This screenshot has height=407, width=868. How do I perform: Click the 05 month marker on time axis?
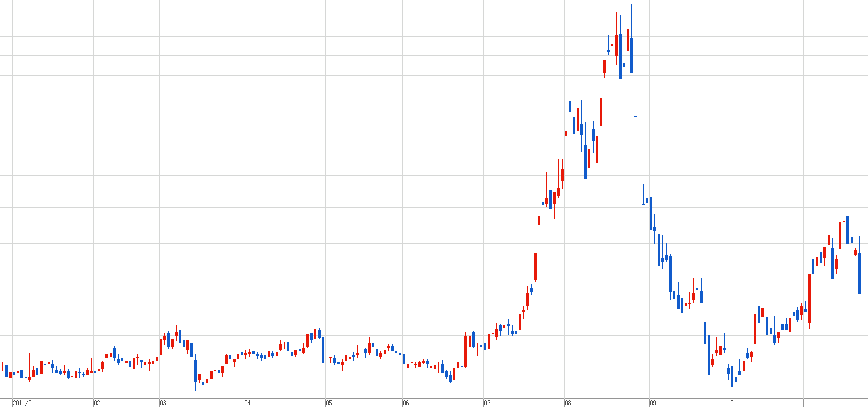pos(329,403)
